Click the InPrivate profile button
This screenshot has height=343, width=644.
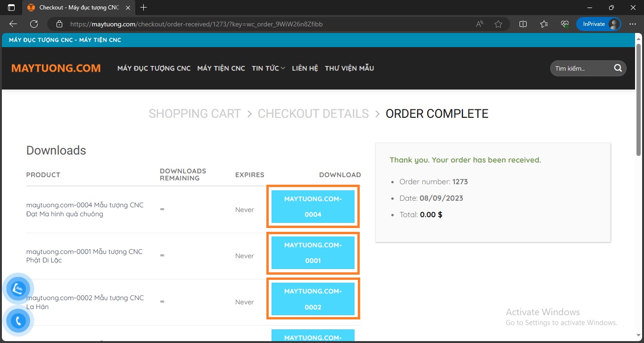[599, 24]
